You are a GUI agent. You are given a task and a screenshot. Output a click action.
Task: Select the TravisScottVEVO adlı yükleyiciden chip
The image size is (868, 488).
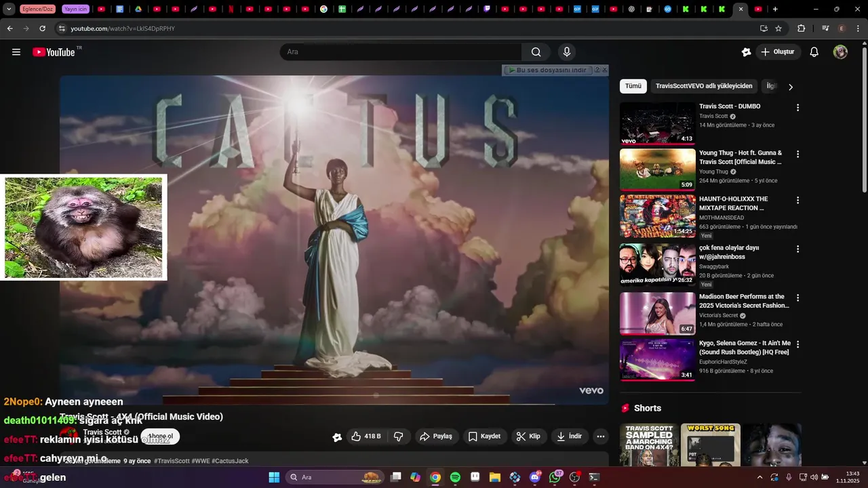704,86
